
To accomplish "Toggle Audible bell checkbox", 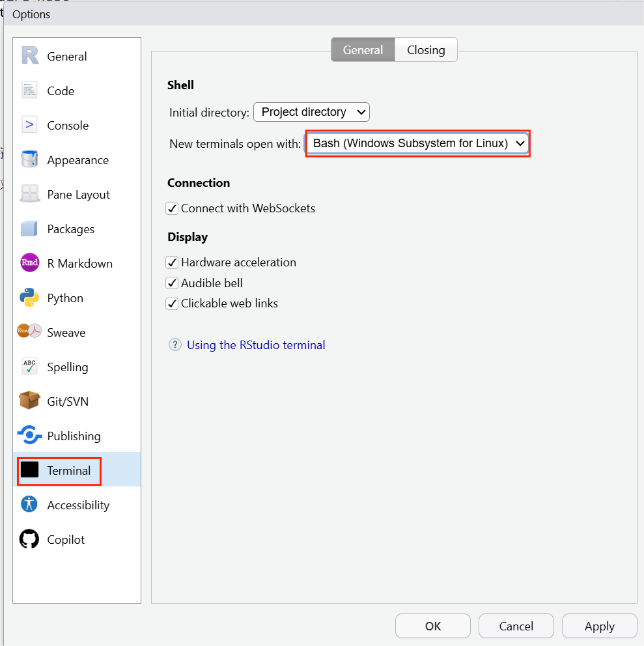I will 172,283.
